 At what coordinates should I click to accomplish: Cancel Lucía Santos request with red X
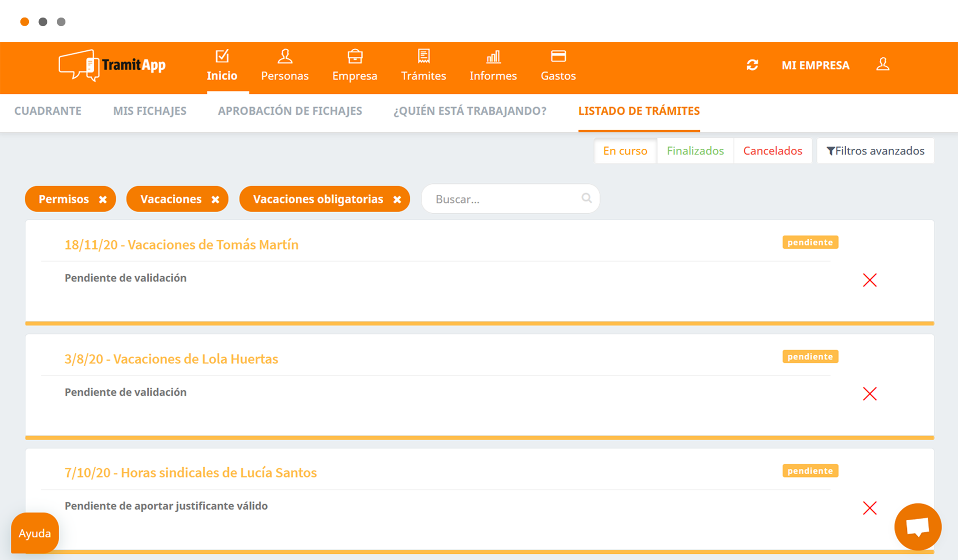(870, 508)
